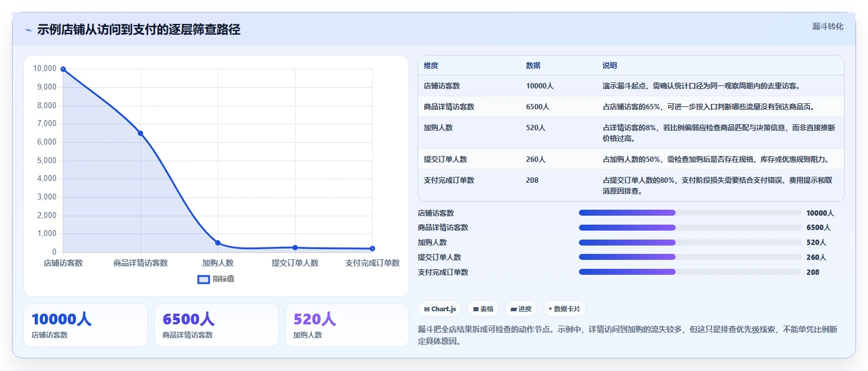Click the 占加购人数的50% description text

[716, 160]
